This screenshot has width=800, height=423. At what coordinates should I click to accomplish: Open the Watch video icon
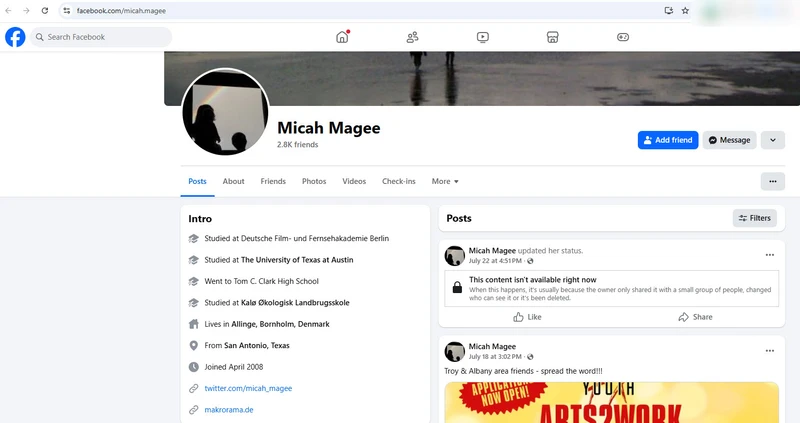pos(483,37)
